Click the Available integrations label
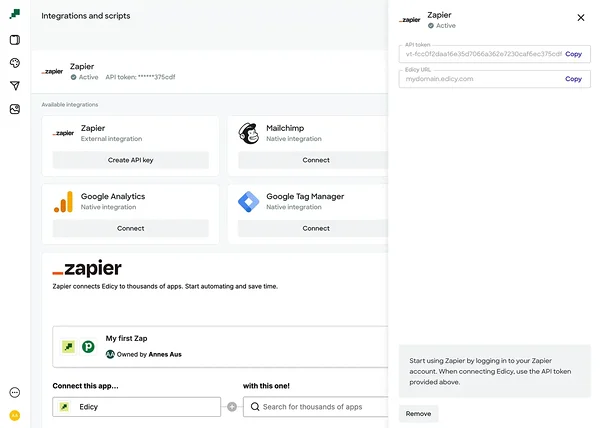 (70, 104)
